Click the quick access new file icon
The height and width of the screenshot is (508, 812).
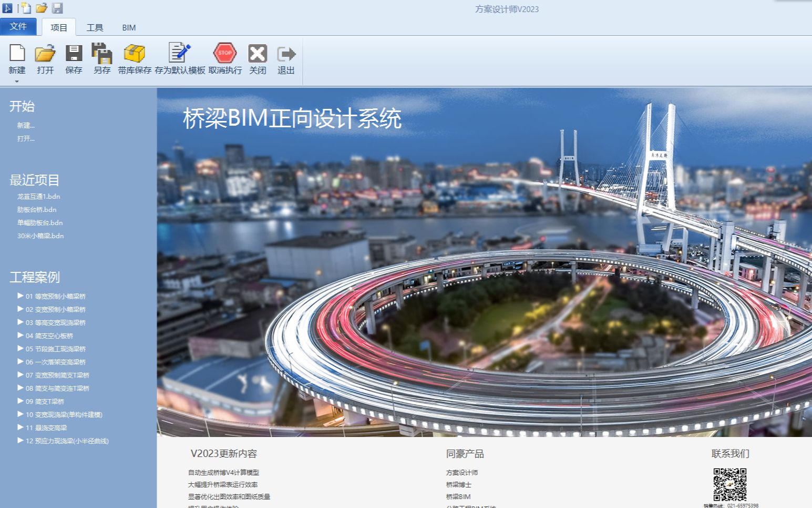25,8
